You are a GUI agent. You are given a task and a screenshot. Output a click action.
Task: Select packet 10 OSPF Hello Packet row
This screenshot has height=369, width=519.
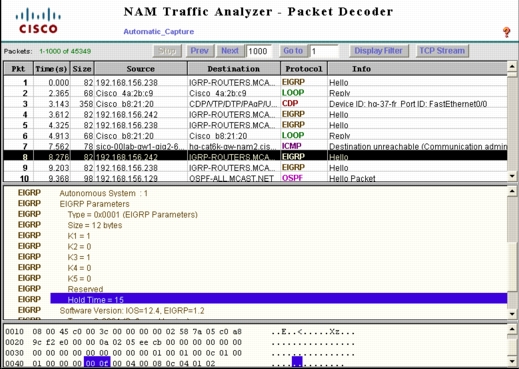click(x=256, y=178)
